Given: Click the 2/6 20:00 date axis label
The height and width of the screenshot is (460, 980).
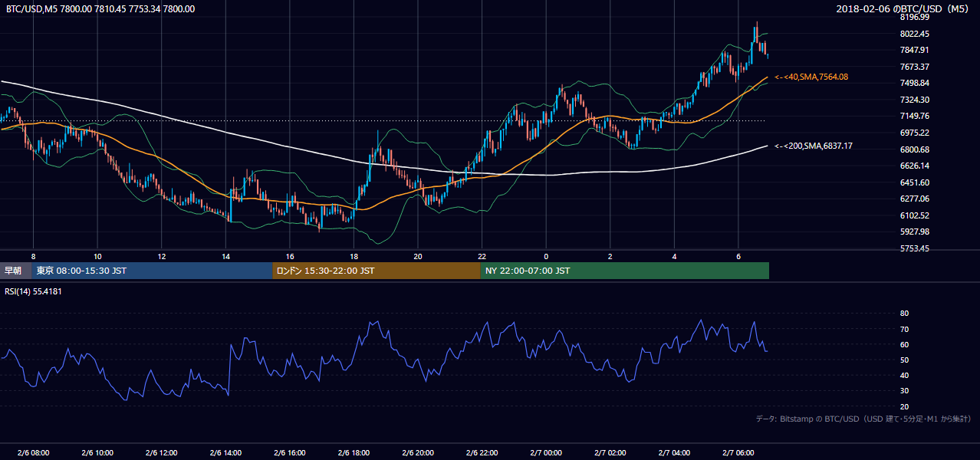Looking at the screenshot, I should (x=418, y=452).
